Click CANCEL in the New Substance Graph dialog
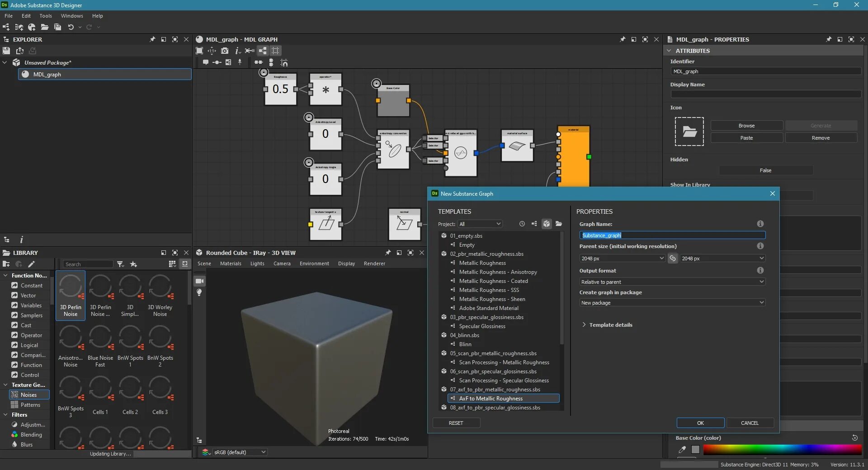Viewport: 868px width, 470px height. [x=750, y=423]
